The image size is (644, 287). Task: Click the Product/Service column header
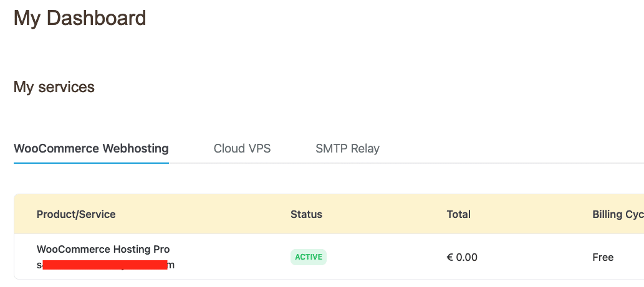pos(76,214)
